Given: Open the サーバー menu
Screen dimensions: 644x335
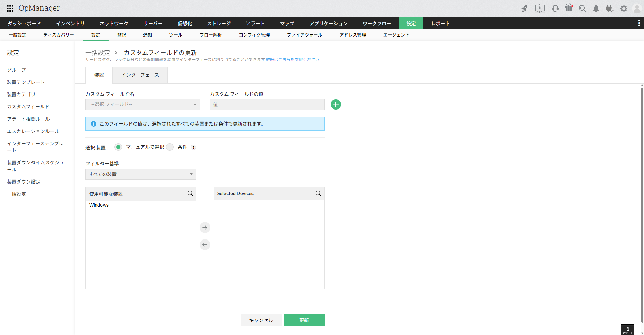Looking at the screenshot, I should coord(153,23).
